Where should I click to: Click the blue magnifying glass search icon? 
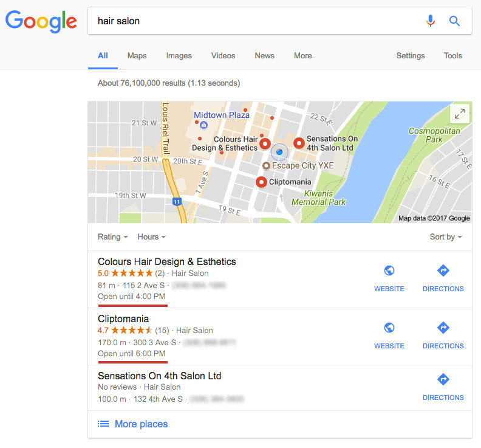pos(454,21)
